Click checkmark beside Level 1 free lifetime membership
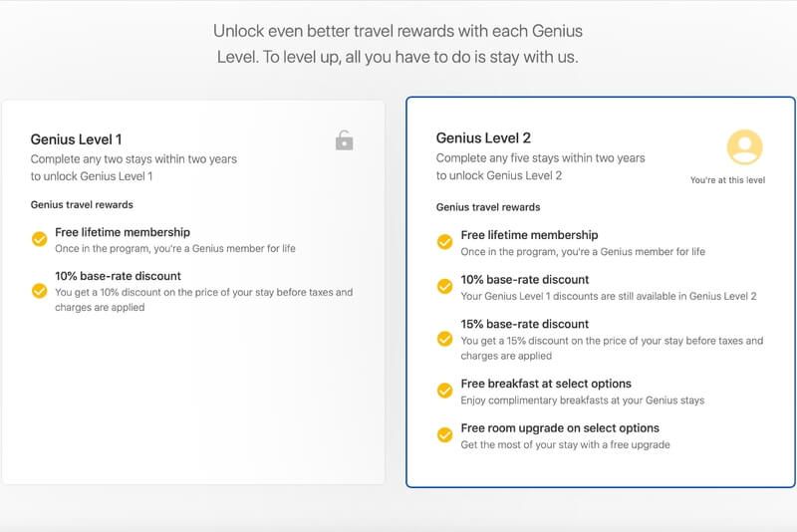Image resolution: width=797 pixels, height=532 pixels. (39, 239)
